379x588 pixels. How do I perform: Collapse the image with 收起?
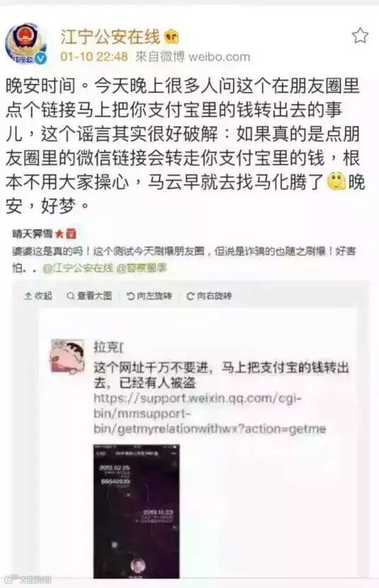(38, 296)
